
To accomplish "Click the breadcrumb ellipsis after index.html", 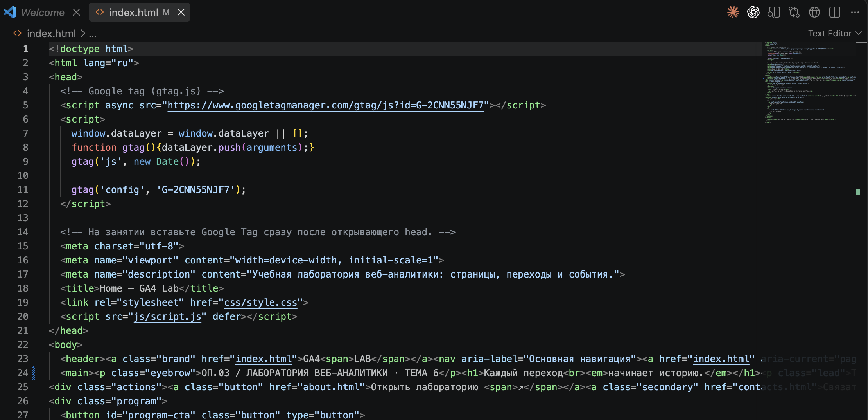I will click(93, 34).
